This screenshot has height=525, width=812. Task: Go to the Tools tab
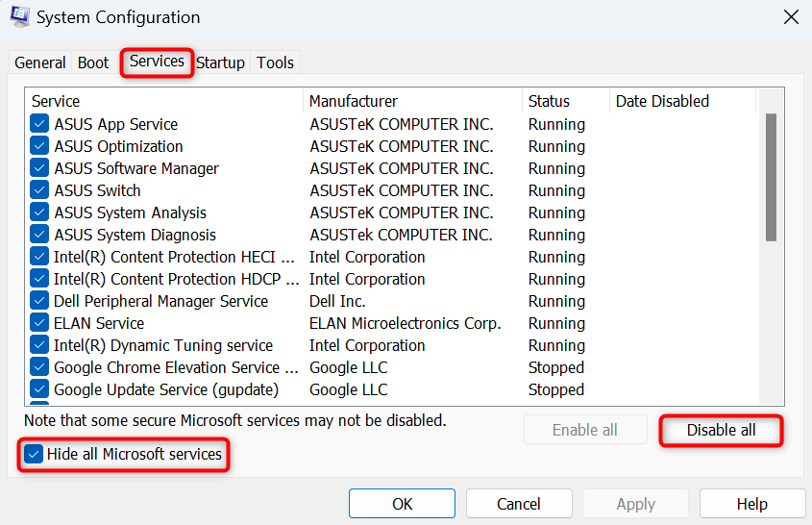coord(275,62)
